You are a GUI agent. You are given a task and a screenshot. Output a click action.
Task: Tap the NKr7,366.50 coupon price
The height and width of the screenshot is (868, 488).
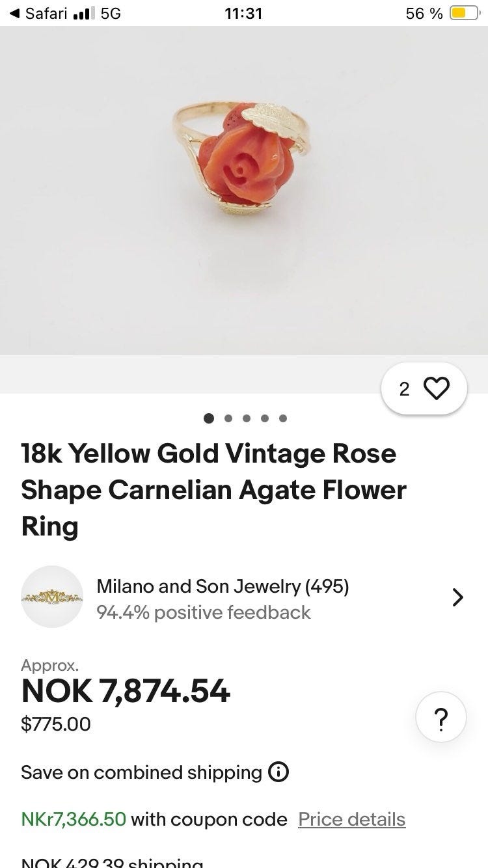pos(74,819)
